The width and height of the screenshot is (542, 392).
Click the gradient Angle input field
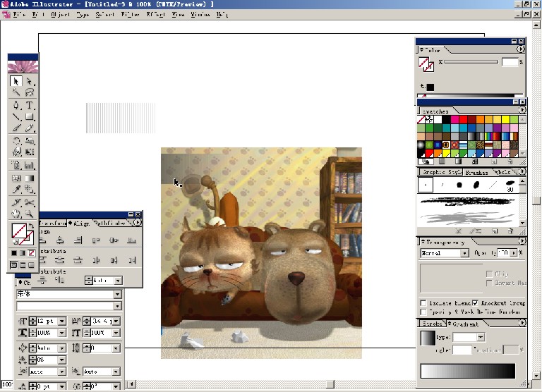tap(462, 350)
